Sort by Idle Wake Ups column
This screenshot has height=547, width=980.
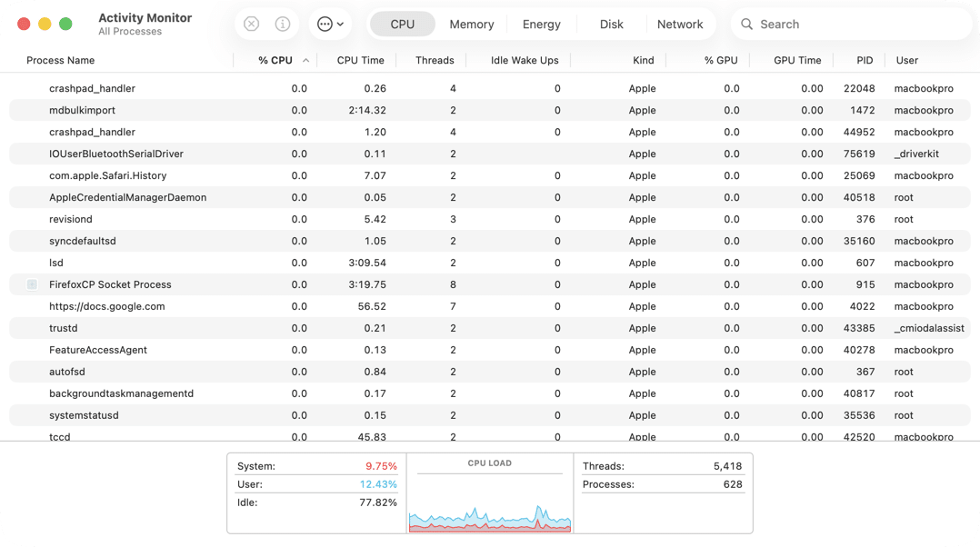coord(525,61)
